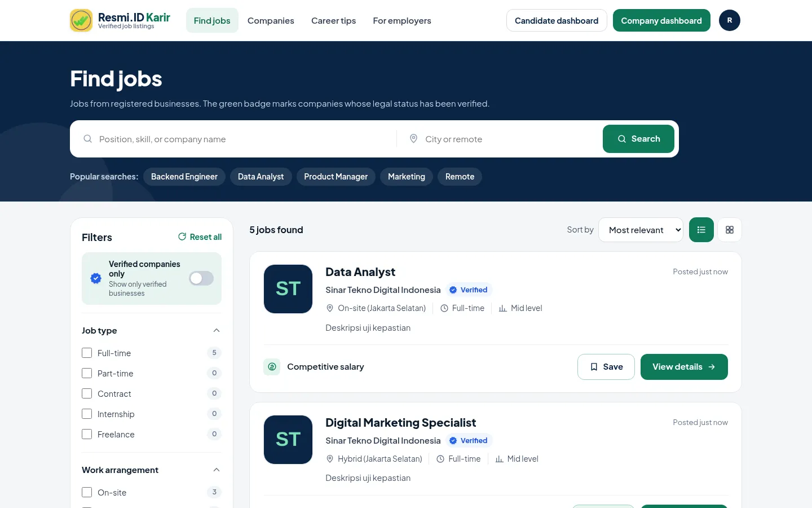Click the Competitive salary money icon
This screenshot has width=812, height=508.
coord(272,367)
